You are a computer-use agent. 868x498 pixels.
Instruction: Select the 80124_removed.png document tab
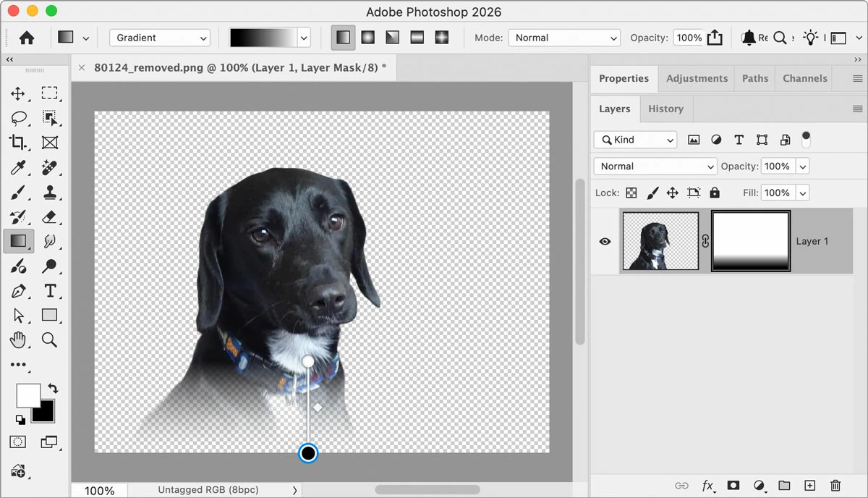click(240, 67)
